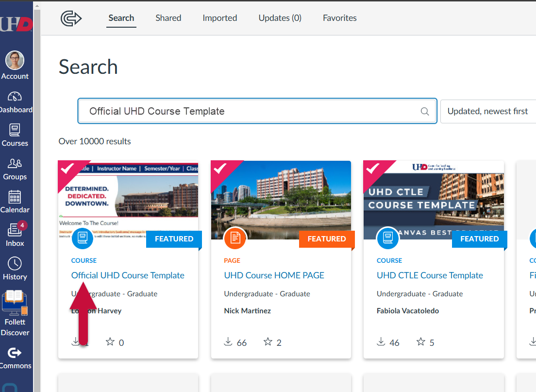
Task: Click favorites star on UHD Course HOME PAGE card
Action: pyautogui.click(x=268, y=341)
